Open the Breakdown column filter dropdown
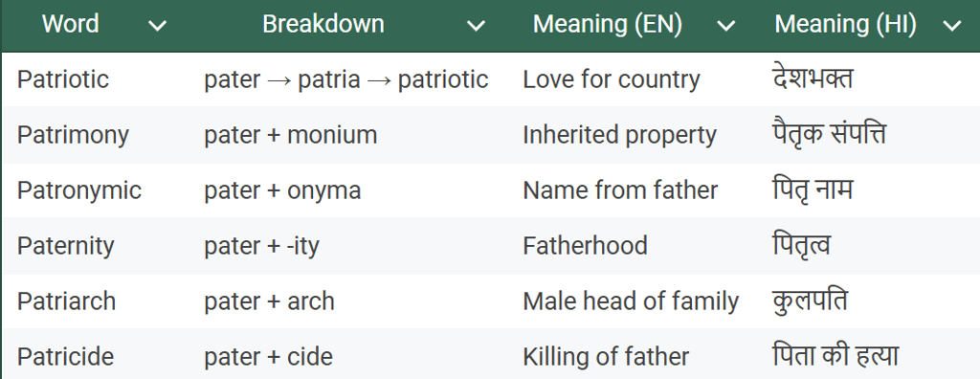The image size is (980, 379). pyautogui.click(x=477, y=26)
